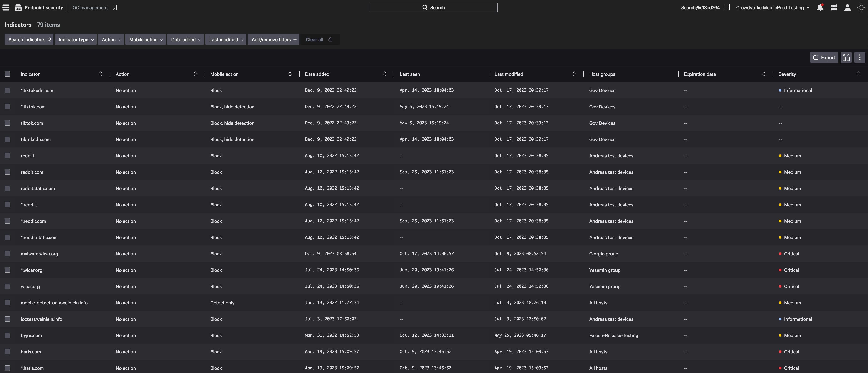The height and width of the screenshot is (373, 868).
Task: Open the user profile icon
Action: click(x=847, y=7)
